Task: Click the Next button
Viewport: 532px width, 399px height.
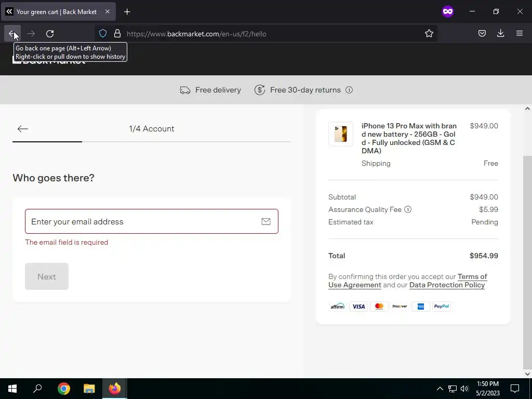Action: (47, 276)
